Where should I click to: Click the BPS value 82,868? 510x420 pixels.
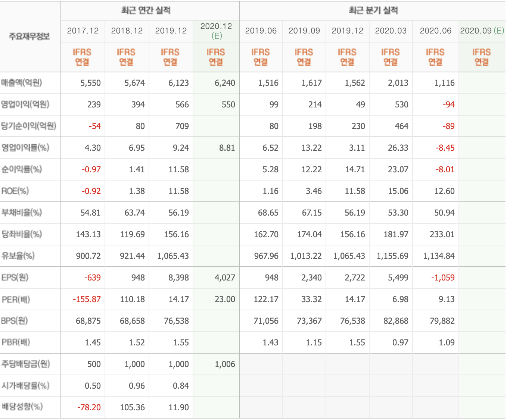pyautogui.click(x=396, y=321)
